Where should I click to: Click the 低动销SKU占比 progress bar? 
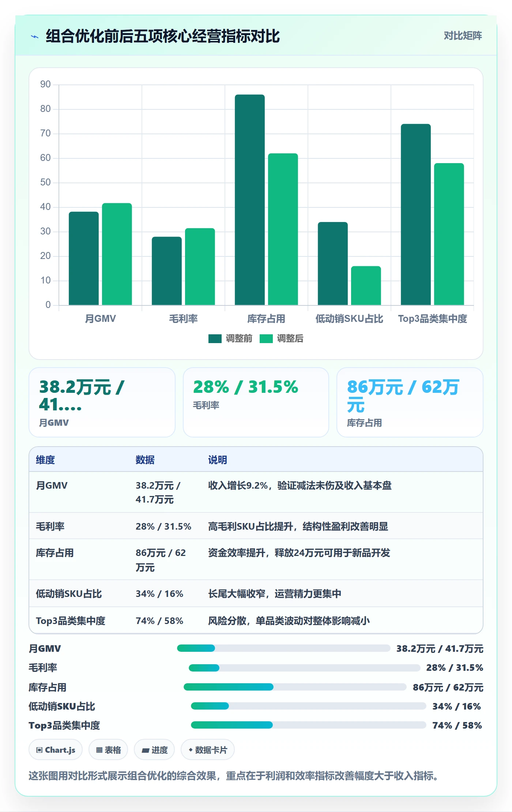tap(309, 706)
